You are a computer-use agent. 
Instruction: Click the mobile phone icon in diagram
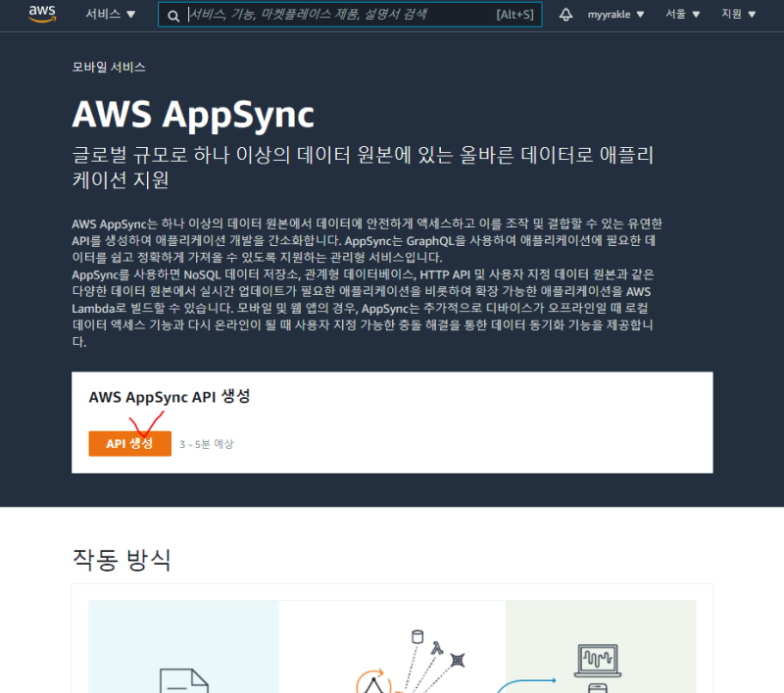click(x=599, y=687)
